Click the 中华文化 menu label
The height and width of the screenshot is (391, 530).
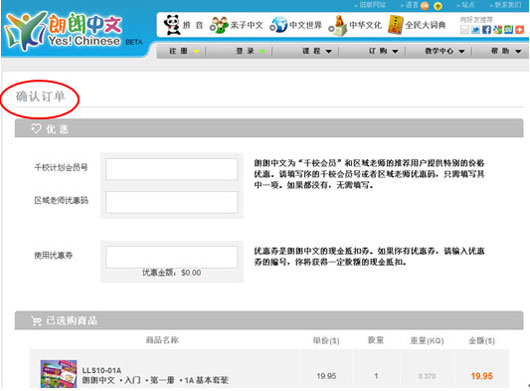pos(365,25)
